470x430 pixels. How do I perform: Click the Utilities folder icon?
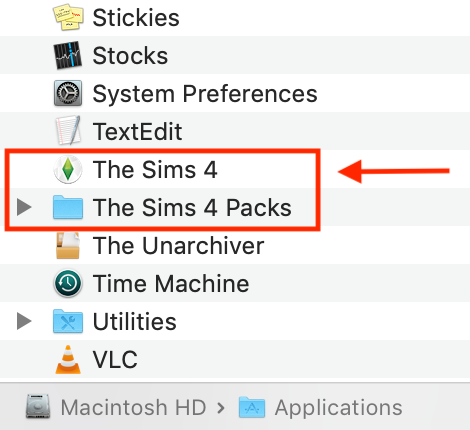68,321
